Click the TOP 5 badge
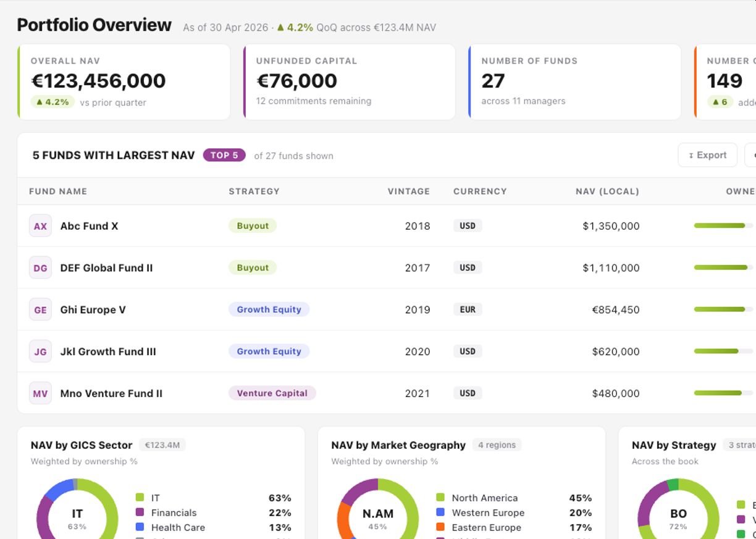The image size is (756, 539). pos(224,155)
